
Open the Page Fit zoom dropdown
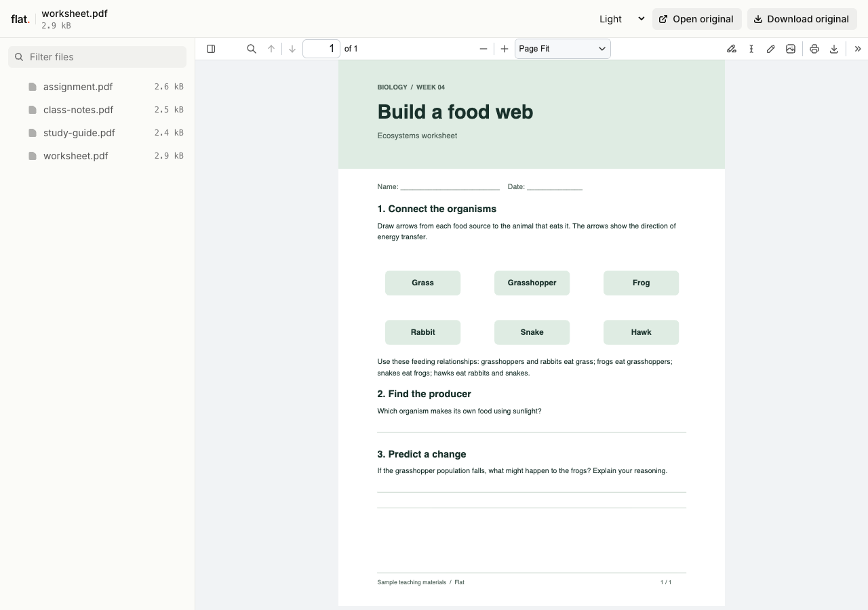tap(563, 49)
